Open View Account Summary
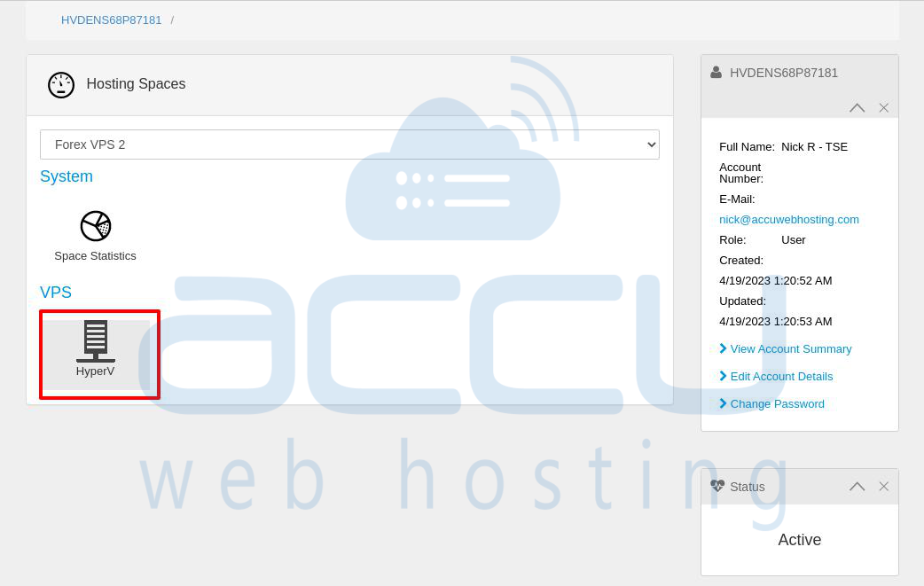This screenshot has width=924, height=586. point(791,349)
